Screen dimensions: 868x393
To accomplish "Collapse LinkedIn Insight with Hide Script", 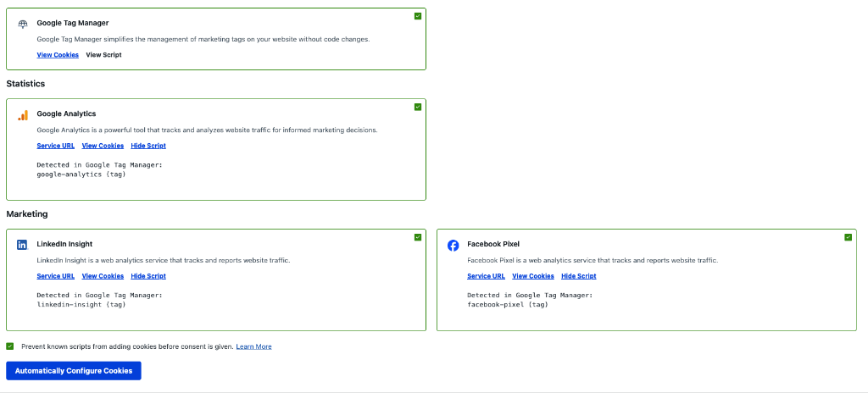I will pos(148,276).
